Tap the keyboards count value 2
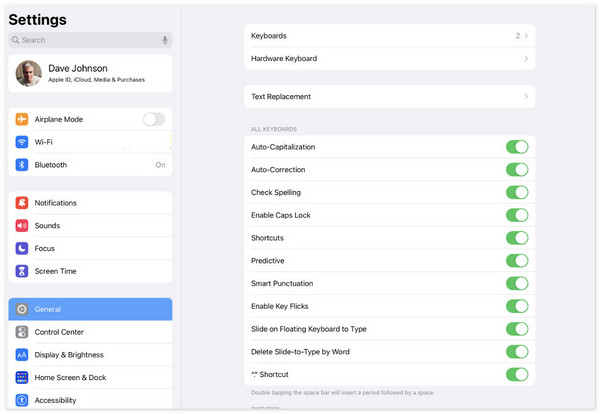The width and height of the screenshot is (600, 414). [x=517, y=36]
